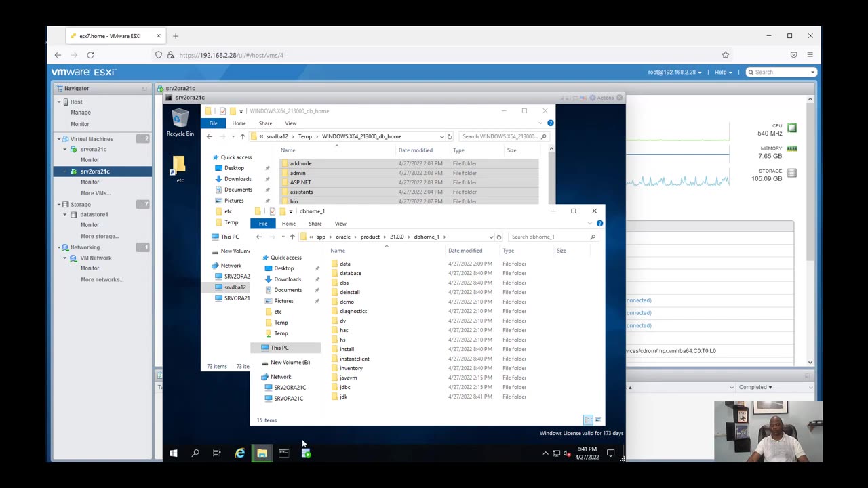Open Help in the dbhome_1 Explorer ribbon
This screenshot has height=488, width=868.
coord(599,223)
